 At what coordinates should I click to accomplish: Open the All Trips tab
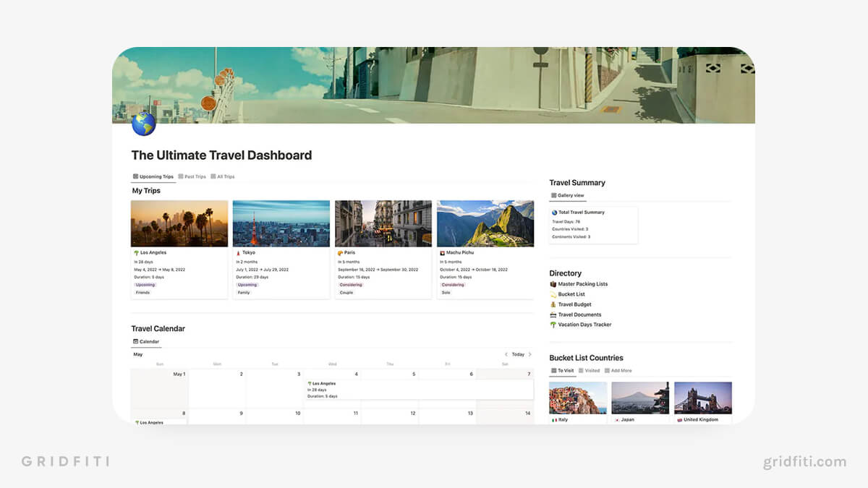224,176
